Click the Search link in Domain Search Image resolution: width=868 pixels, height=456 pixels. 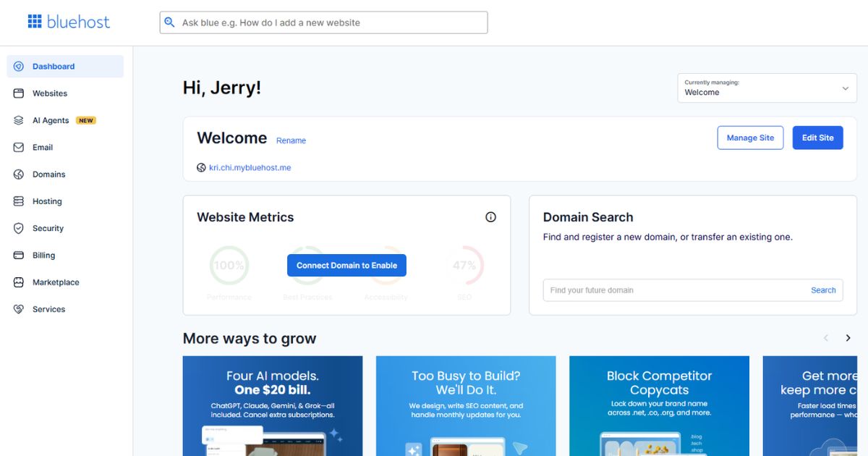[x=823, y=290]
